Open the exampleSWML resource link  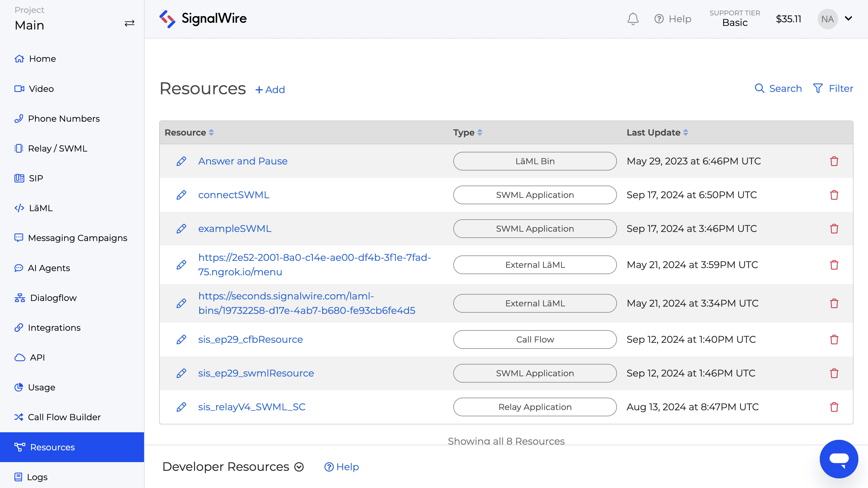(x=234, y=229)
